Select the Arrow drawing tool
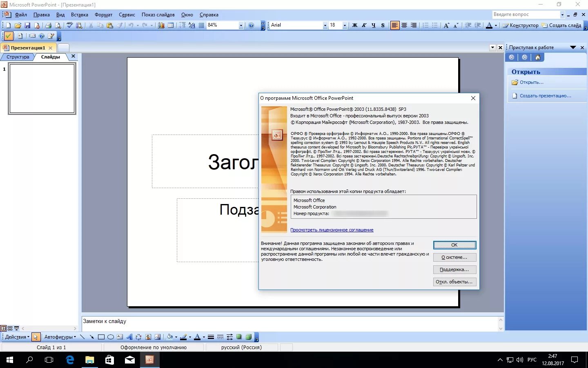 click(91, 337)
